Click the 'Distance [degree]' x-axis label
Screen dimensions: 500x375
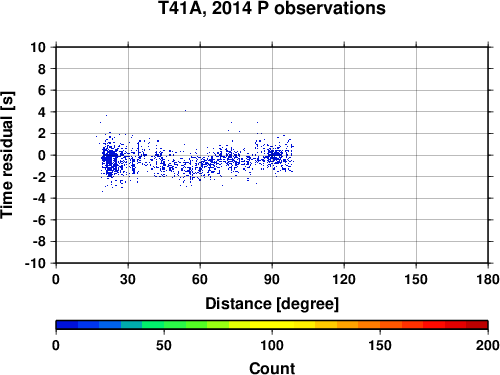pyautogui.click(x=272, y=304)
